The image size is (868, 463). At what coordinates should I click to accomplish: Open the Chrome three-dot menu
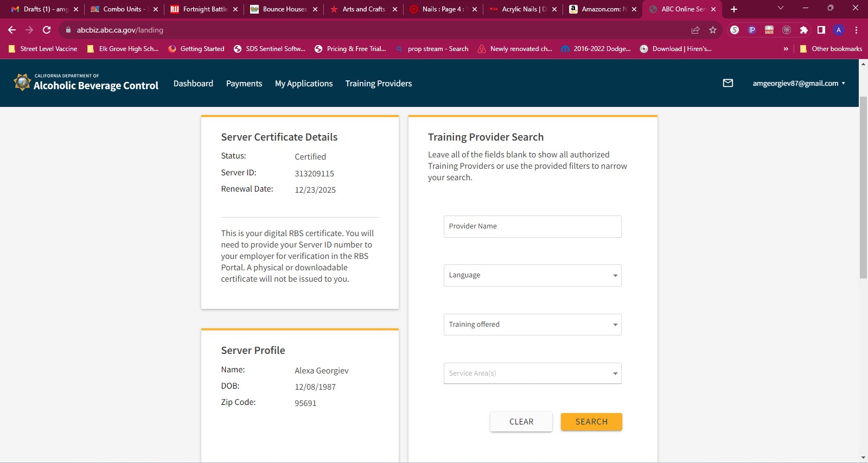pyautogui.click(x=856, y=30)
